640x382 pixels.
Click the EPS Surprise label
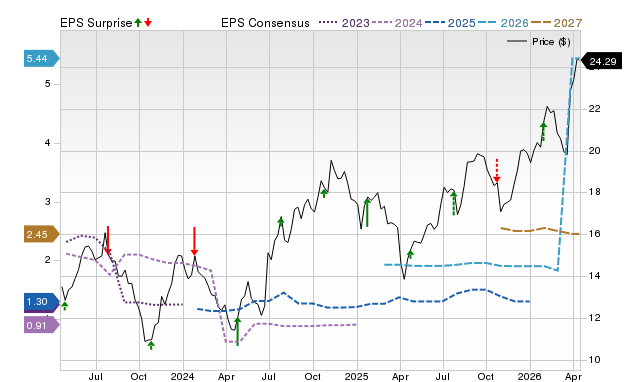pos(96,23)
